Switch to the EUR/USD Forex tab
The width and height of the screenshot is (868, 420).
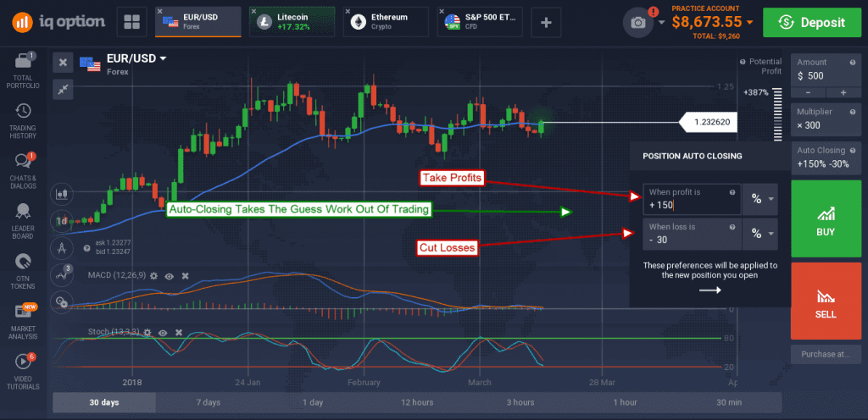coord(198,22)
